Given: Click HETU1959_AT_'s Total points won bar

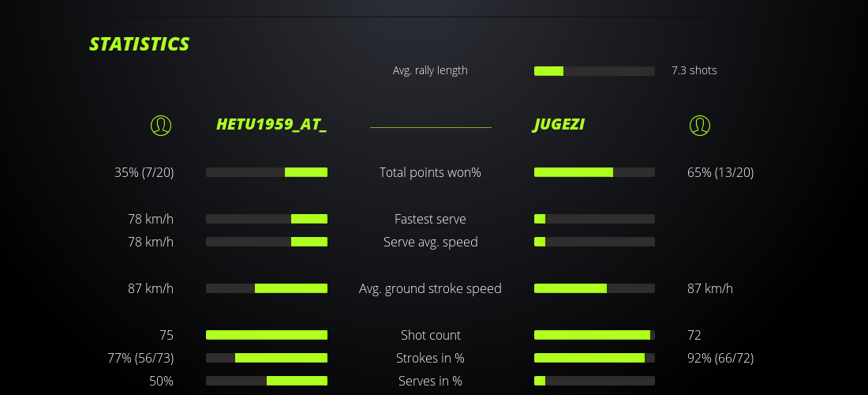Looking at the screenshot, I should point(267,172).
